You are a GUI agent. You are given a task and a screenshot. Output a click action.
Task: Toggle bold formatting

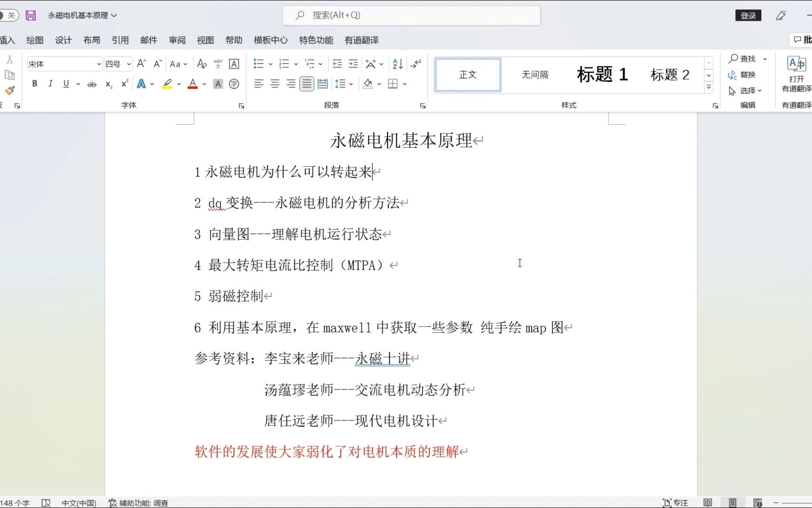tap(34, 84)
